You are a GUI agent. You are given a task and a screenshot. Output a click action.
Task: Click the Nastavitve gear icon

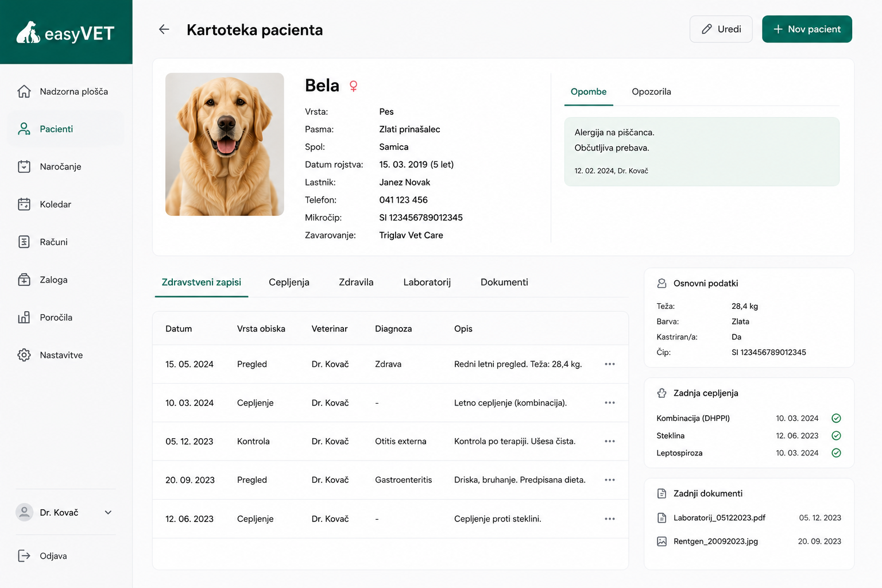point(24,355)
